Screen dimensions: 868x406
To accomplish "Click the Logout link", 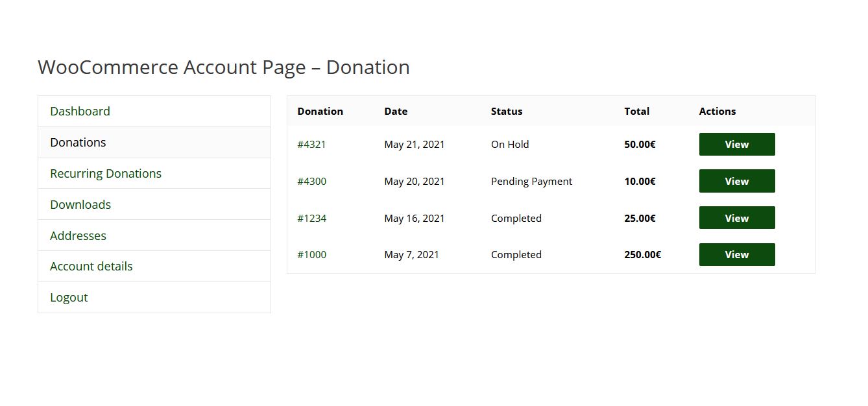I will tap(69, 298).
